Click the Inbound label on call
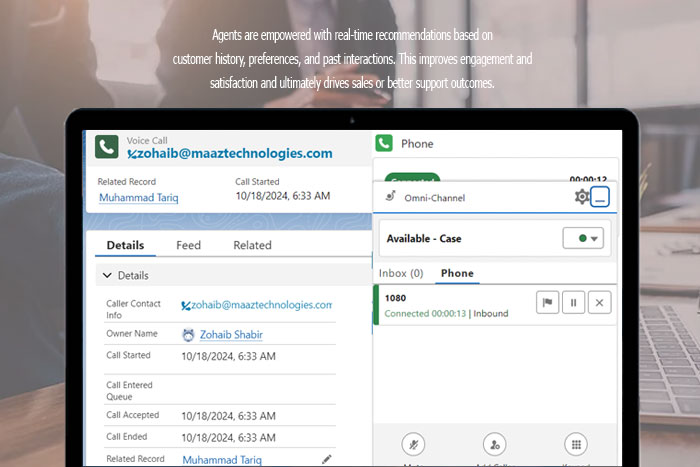The image size is (700, 467). [491, 313]
